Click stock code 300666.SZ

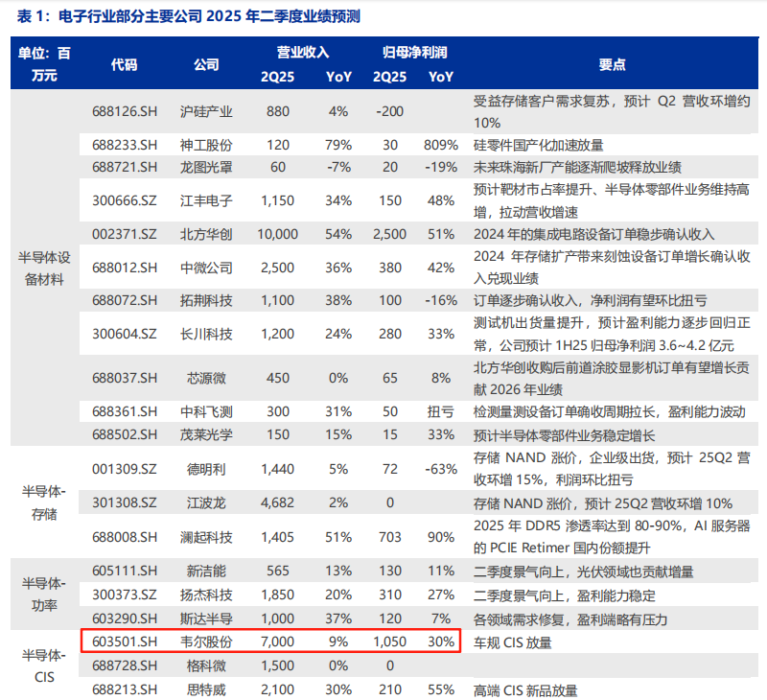pos(125,201)
